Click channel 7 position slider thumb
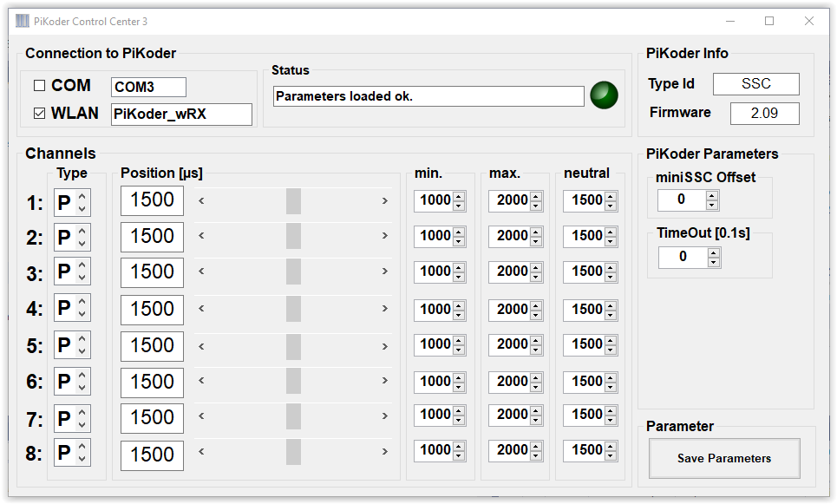Image resolution: width=837 pixels, height=504 pixels. click(x=293, y=416)
